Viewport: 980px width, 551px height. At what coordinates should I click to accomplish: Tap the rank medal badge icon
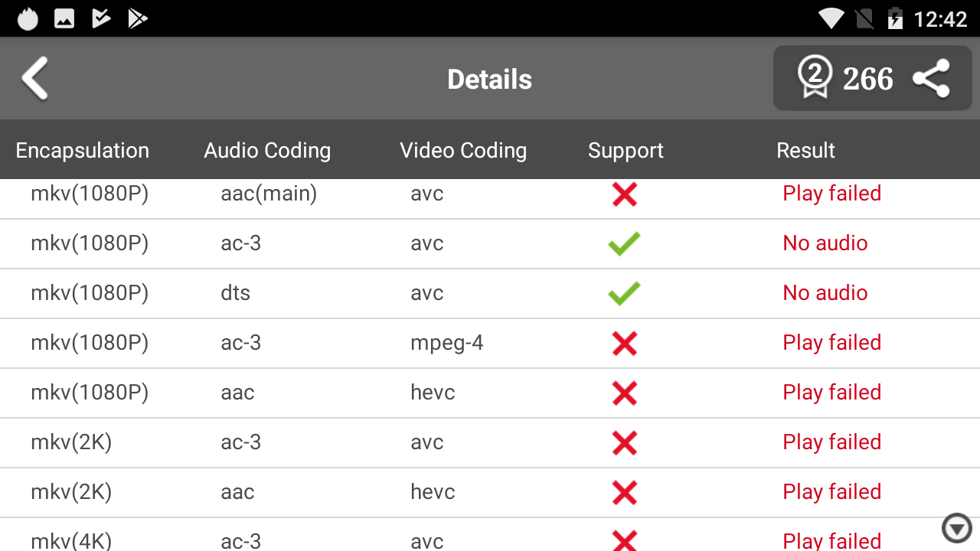815,78
